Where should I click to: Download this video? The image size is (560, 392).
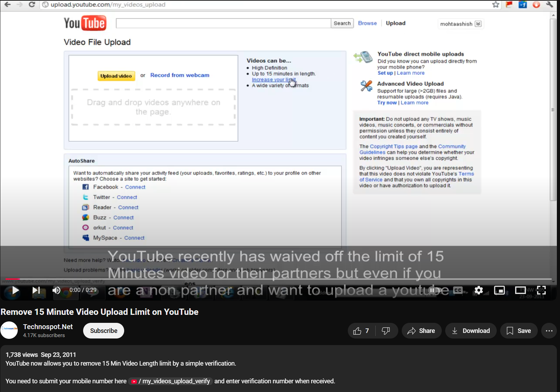pos(471,331)
